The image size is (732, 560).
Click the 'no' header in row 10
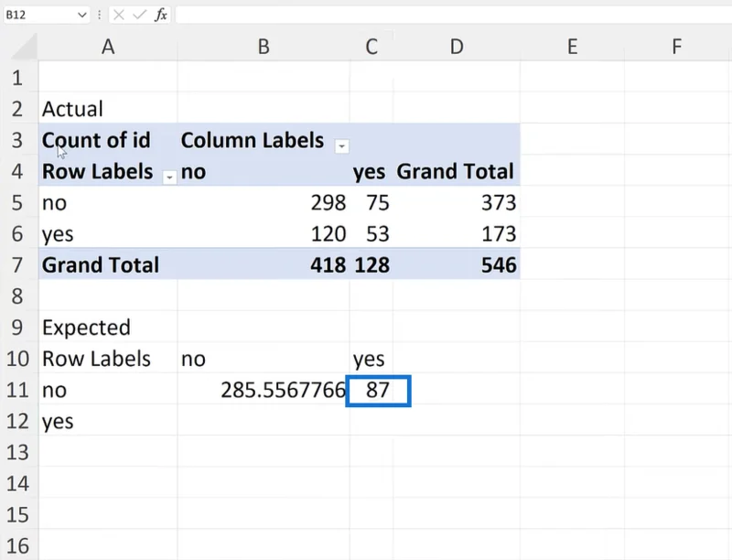(193, 359)
